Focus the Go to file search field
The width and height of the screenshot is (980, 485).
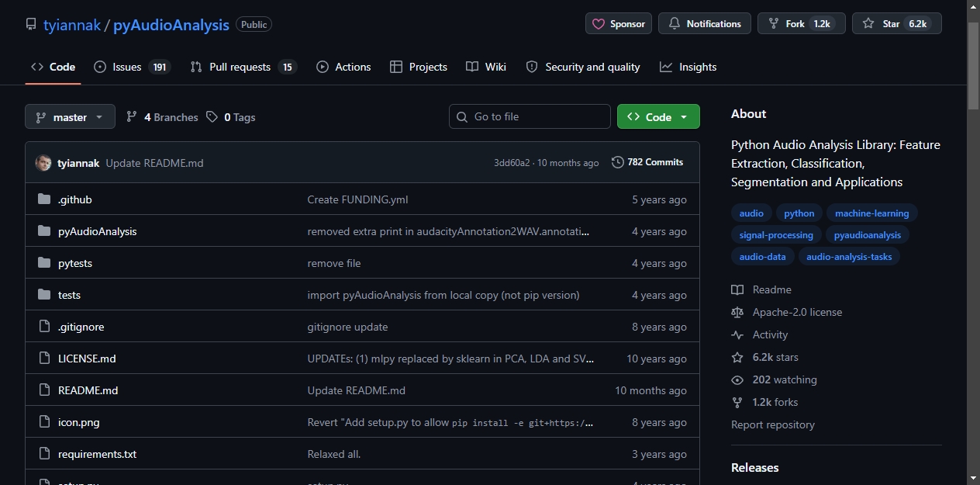[530, 116]
